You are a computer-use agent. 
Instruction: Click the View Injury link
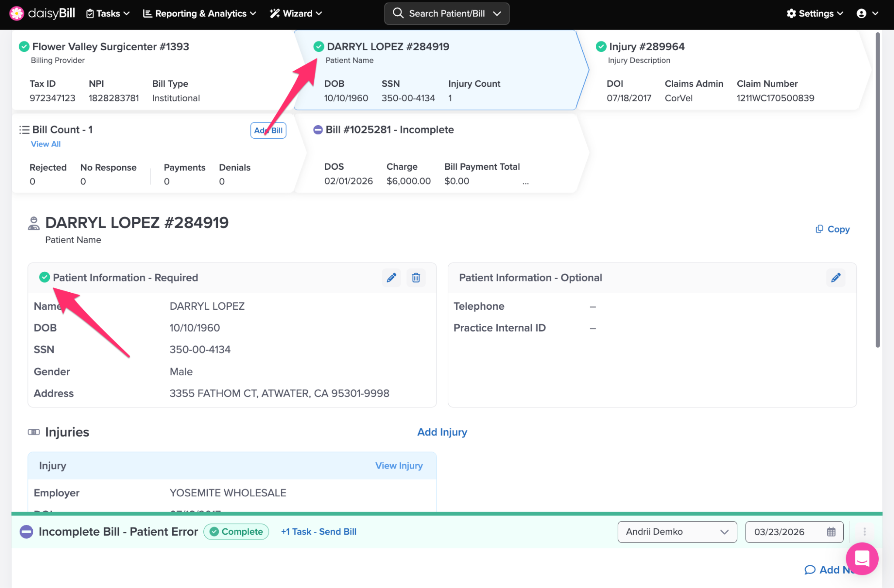coord(399,465)
